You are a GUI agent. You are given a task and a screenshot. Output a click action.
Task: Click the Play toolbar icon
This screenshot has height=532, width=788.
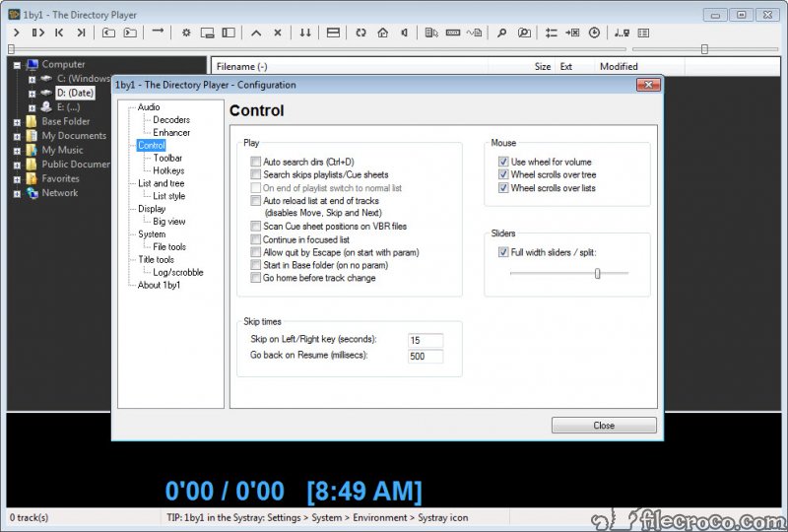coord(17,33)
